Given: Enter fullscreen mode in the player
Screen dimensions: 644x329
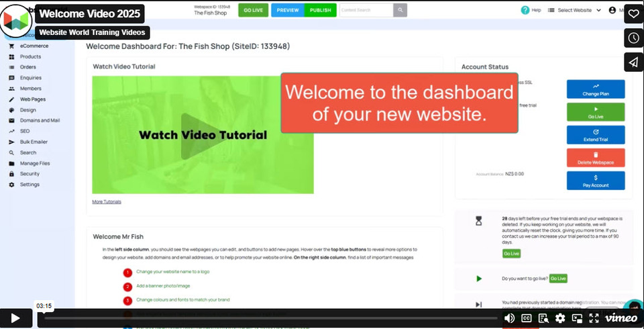Looking at the screenshot, I should 594,318.
